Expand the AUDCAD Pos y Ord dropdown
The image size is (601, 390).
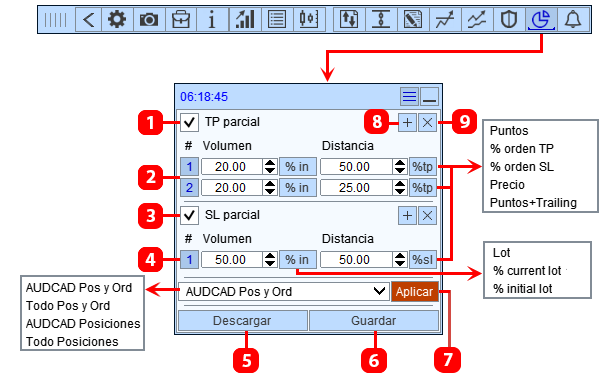coord(284,292)
